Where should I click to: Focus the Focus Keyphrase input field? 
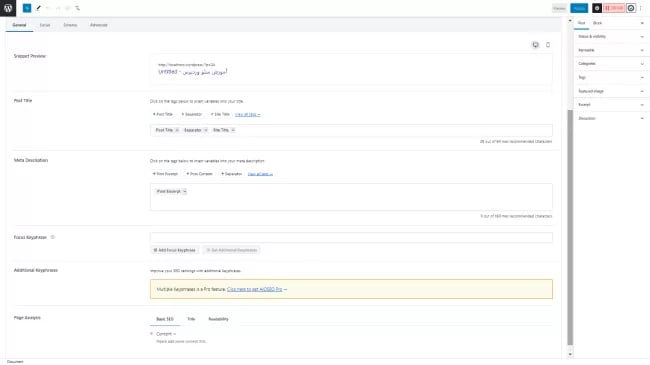tap(351, 237)
